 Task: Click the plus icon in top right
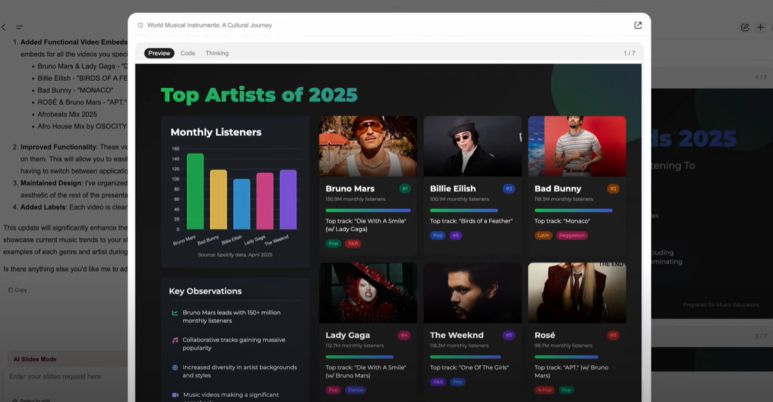point(760,27)
